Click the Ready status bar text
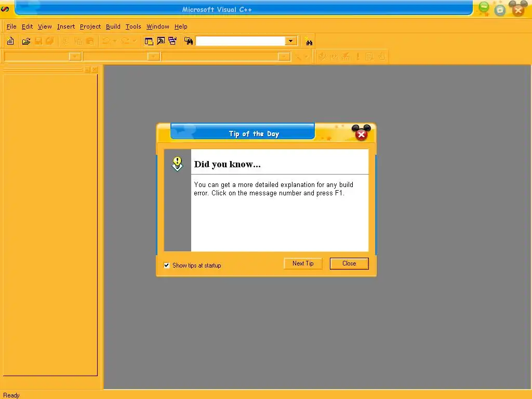Image resolution: width=532 pixels, height=399 pixels. coord(11,395)
